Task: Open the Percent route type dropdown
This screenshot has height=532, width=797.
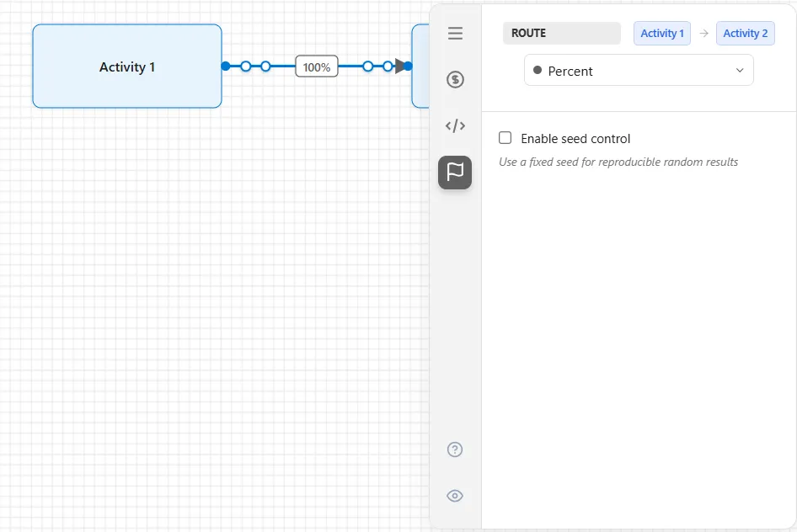Action: [639, 71]
